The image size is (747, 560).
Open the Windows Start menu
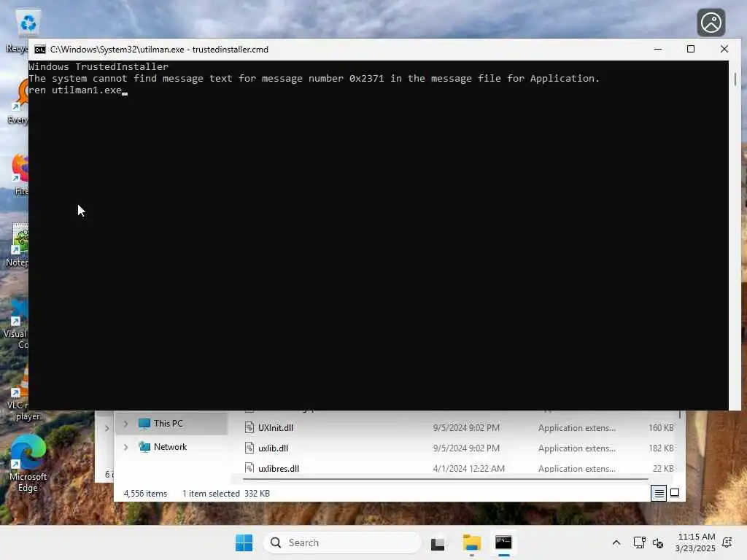244,542
